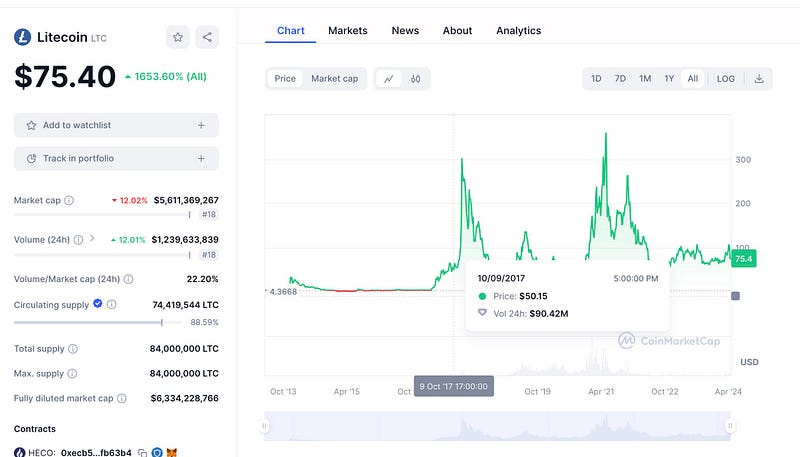This screenshot has width=800, height=457.
Task: Click right handle of range slider
Action: (x=730, y=425)
